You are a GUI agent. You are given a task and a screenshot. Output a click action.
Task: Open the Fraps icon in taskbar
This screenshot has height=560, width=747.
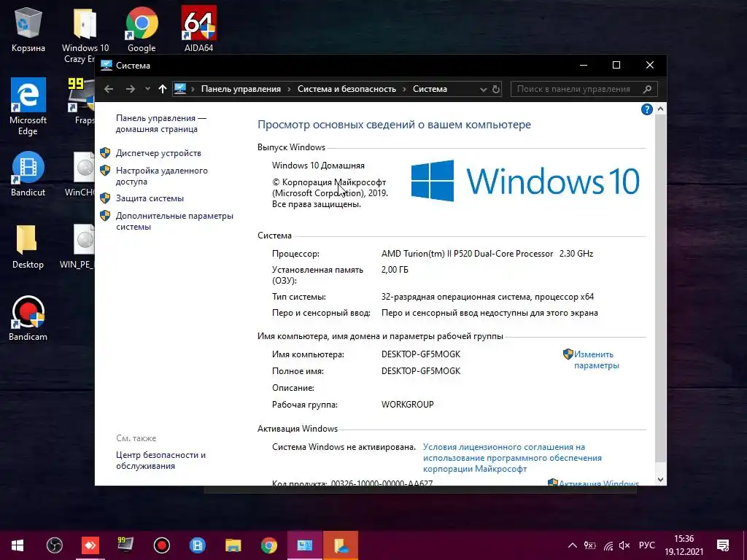coord(125,545)
